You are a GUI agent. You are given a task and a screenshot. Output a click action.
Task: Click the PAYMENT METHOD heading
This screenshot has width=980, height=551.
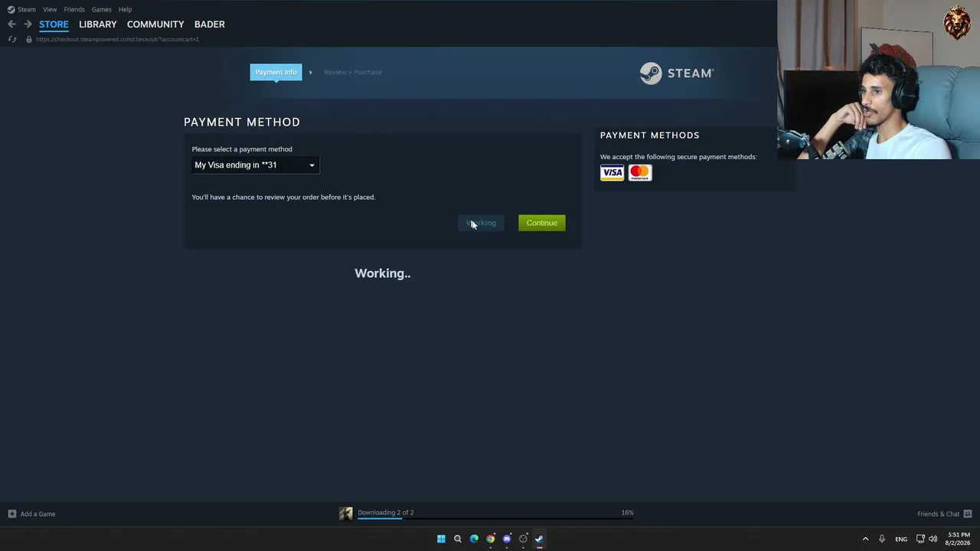242,122
